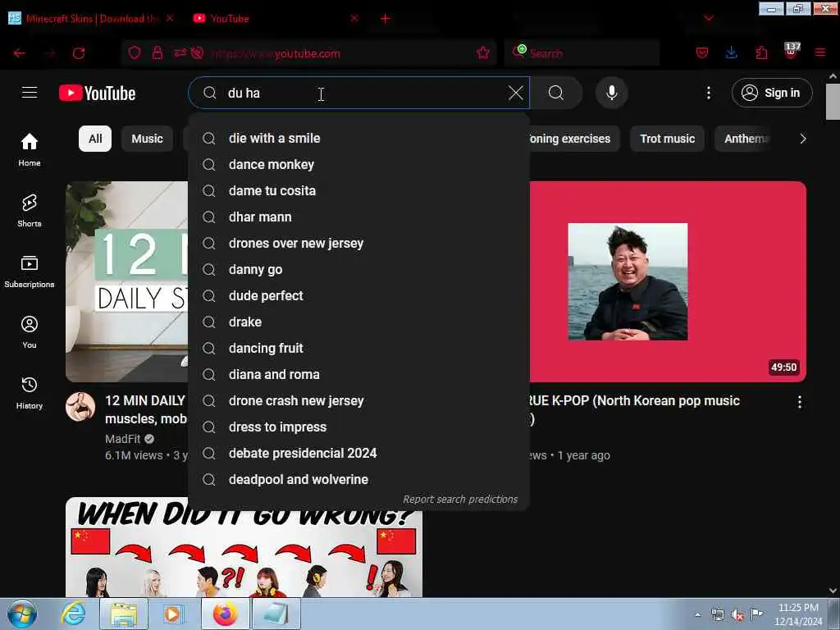Go back with browser back arrow
840x630 pixels.
point(20,53)
